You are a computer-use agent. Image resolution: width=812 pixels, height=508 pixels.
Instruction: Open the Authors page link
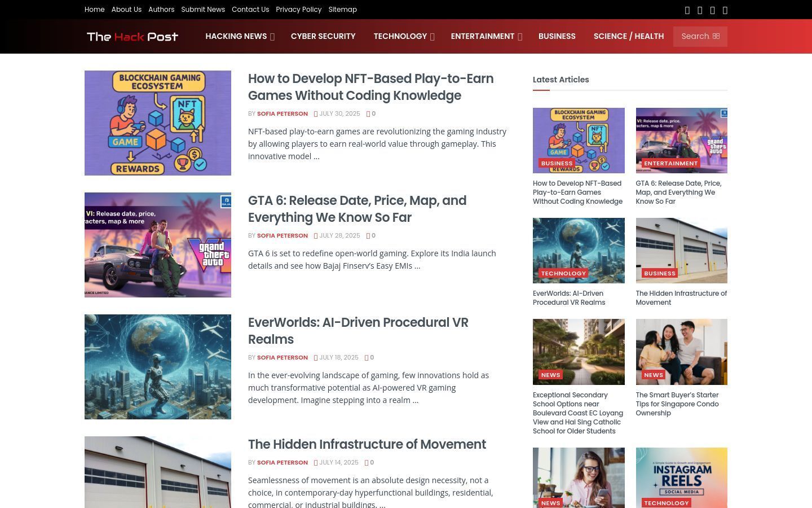(x=161, y=10)
